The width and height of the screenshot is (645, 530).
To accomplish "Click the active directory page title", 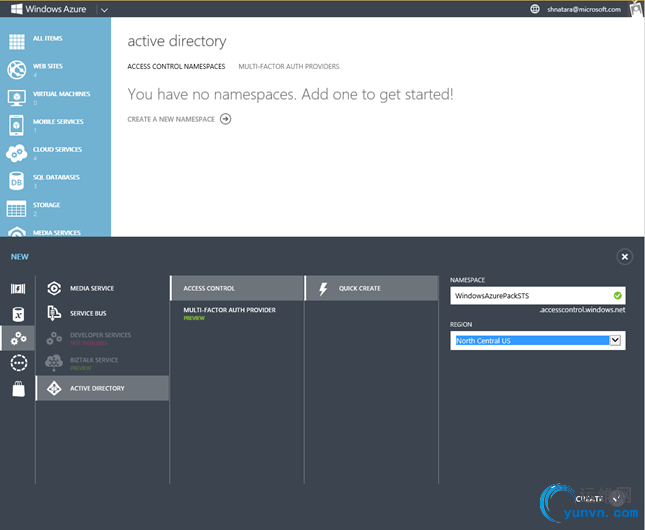I will [177, 41].
